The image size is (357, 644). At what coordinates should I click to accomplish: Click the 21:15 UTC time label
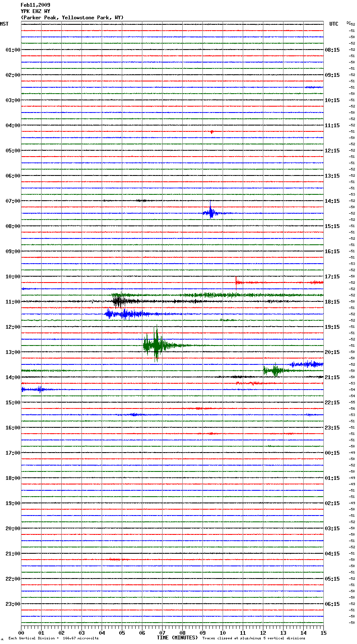332,377
